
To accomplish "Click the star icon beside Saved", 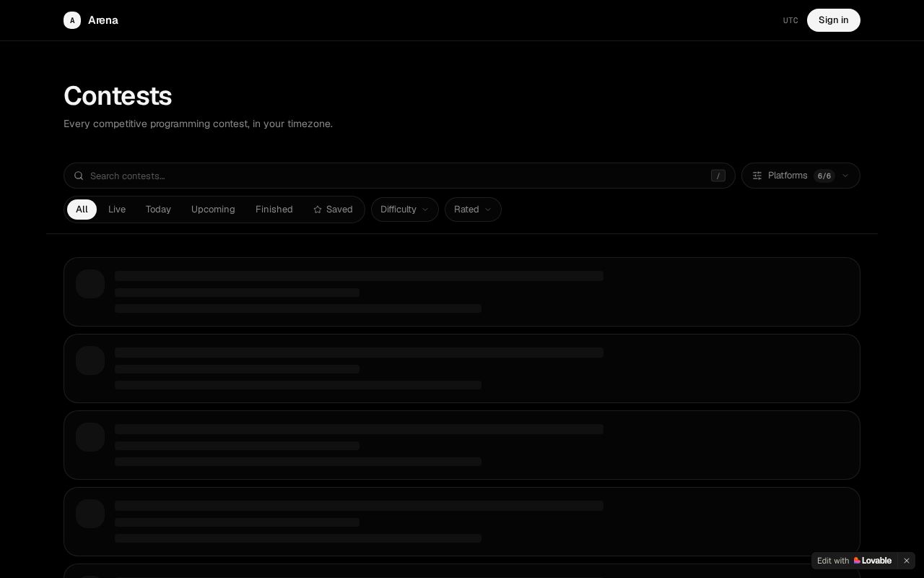I will coord(318,210).
